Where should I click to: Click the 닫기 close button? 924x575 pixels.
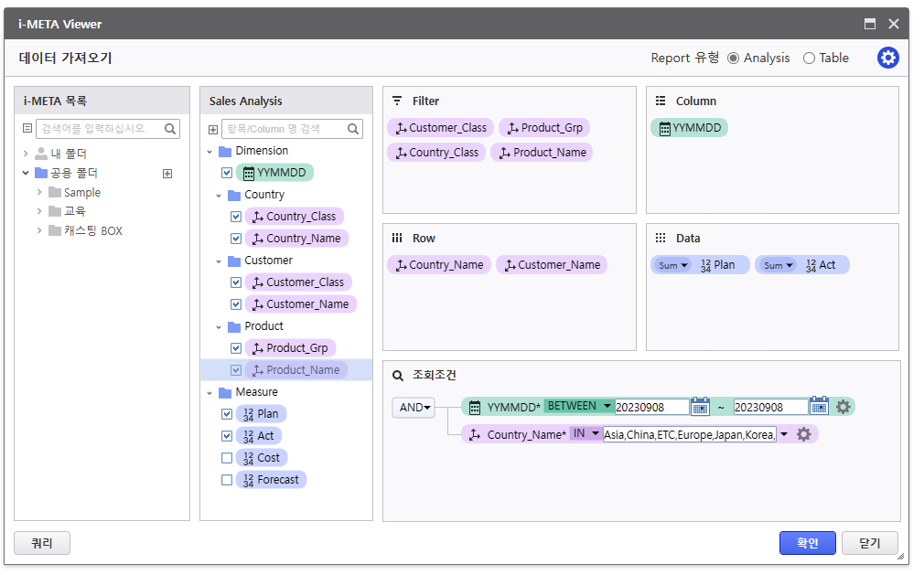click(x=870, y=543)
